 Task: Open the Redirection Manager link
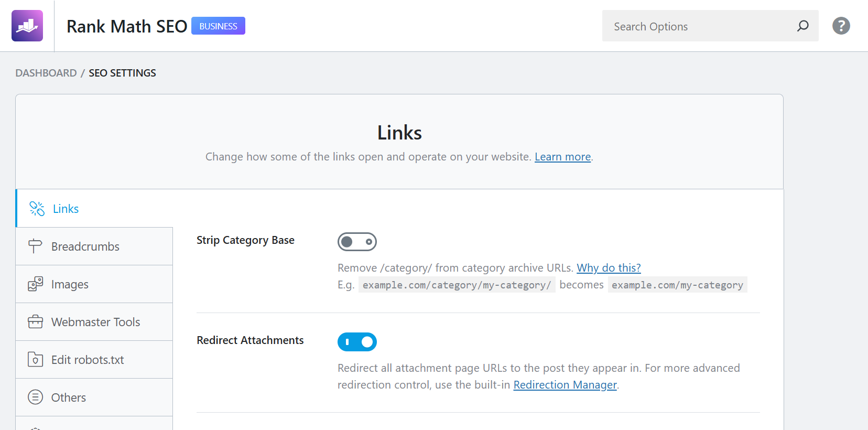pyautogui.click(x=565, y=385)
